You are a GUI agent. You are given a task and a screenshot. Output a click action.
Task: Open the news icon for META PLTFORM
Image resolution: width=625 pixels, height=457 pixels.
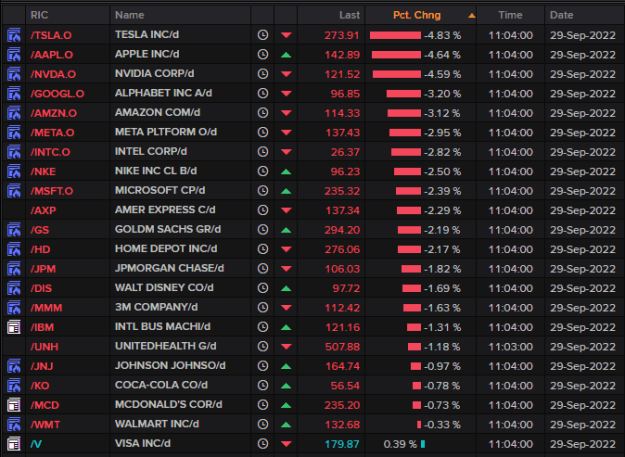click(14, 132)
